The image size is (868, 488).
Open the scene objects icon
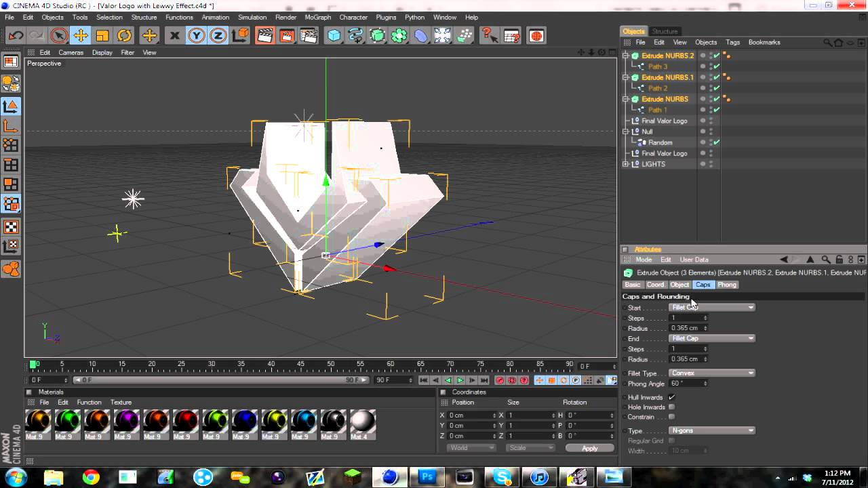point(442,36)
